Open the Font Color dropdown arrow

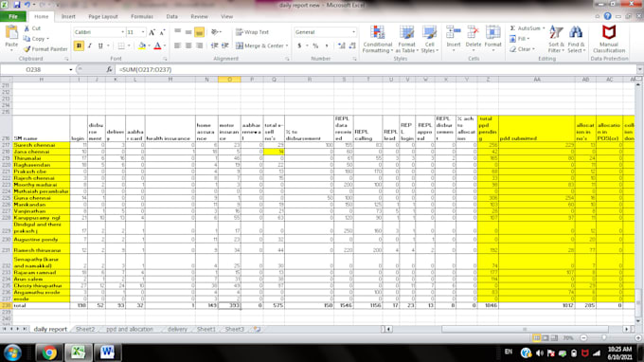(165, 45)
